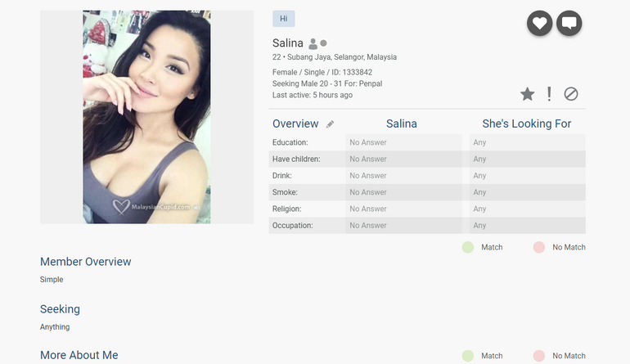The image size is (630, 364).
Task: Click the green Match swatch under Overview table
Action: 468,247
